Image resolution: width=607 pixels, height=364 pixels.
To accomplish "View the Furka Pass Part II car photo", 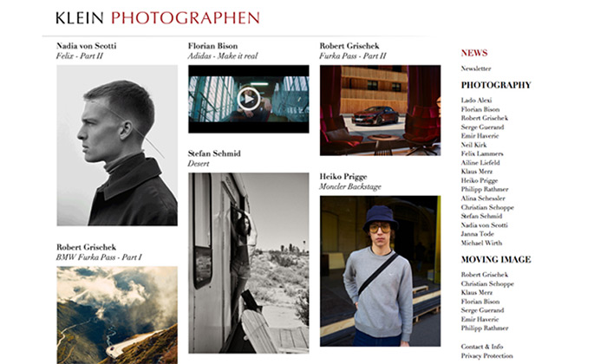I will [x=380, y=110].
